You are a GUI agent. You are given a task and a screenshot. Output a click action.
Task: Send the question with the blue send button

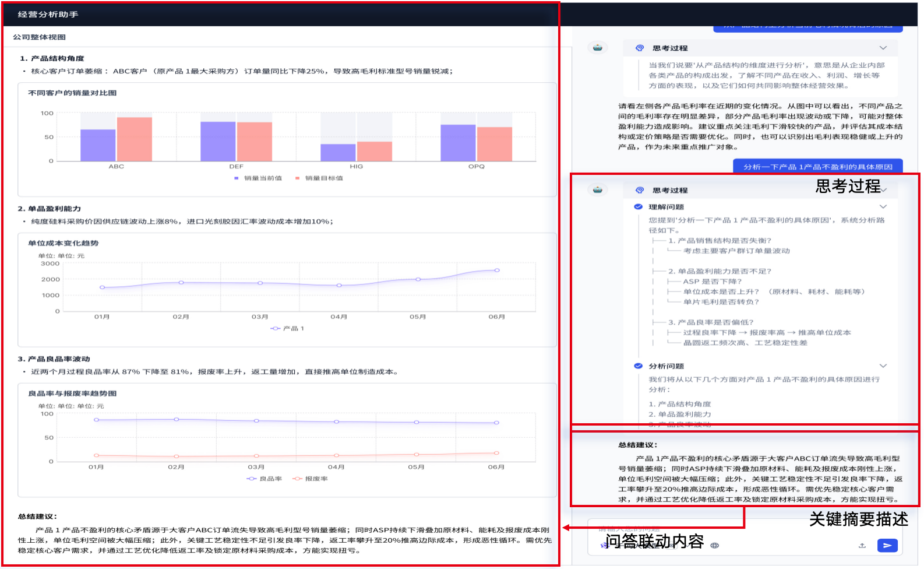point(887,546)
